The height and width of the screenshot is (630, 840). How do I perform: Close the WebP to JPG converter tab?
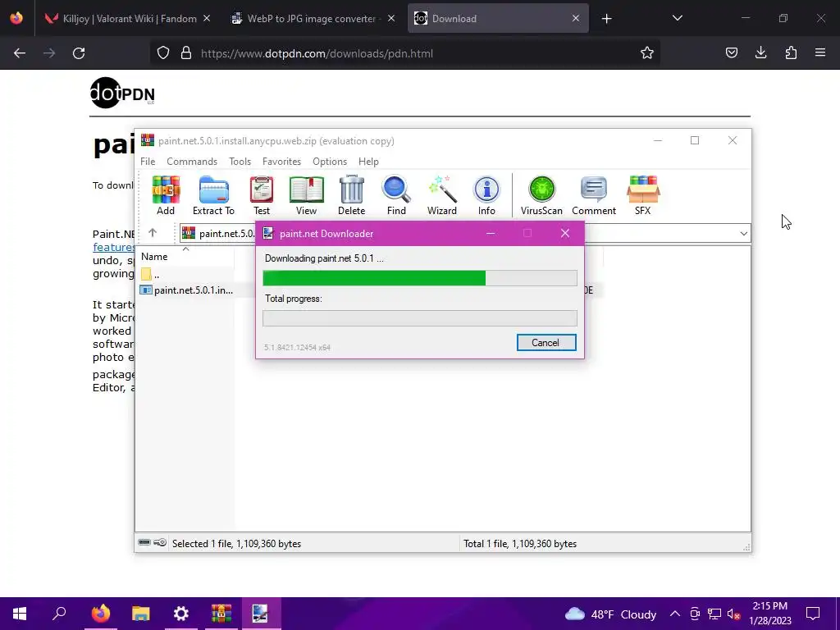click(x=391, y=19)
